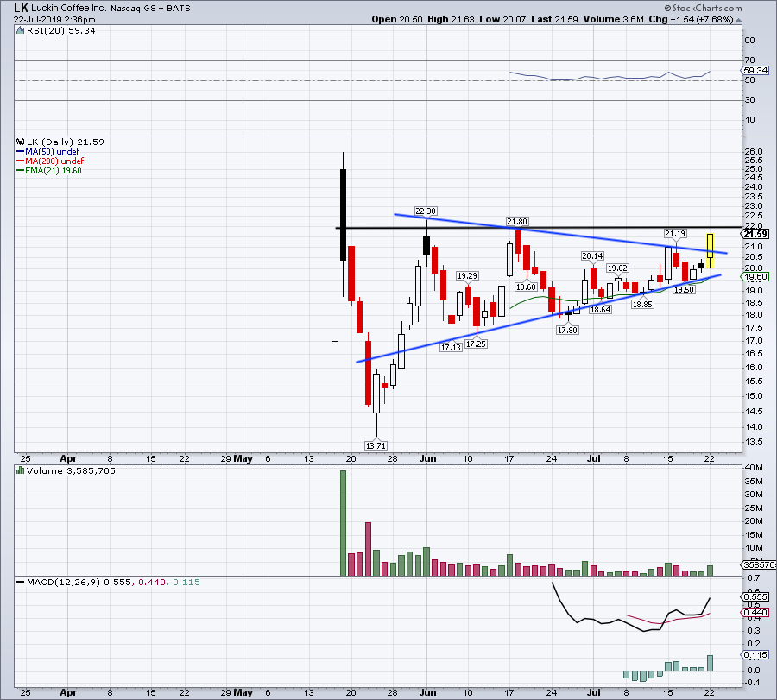The image size is (777, 700).
Task: Click the LK (Daily) 21.59 legend text
Action: (x=66, y=142)
